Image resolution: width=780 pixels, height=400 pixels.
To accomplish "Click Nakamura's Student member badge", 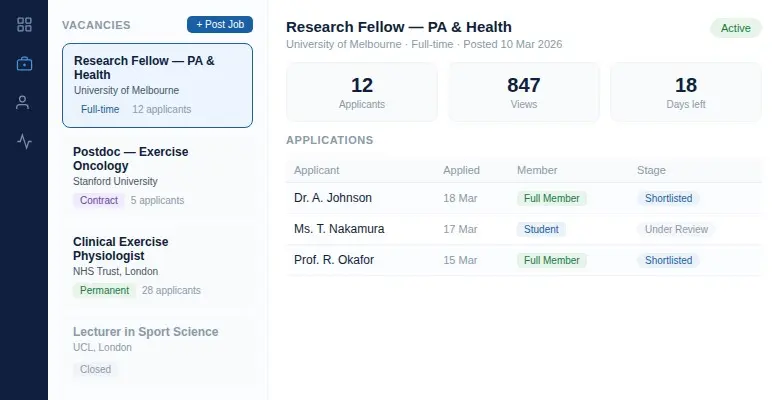I will tap(541, 229).
